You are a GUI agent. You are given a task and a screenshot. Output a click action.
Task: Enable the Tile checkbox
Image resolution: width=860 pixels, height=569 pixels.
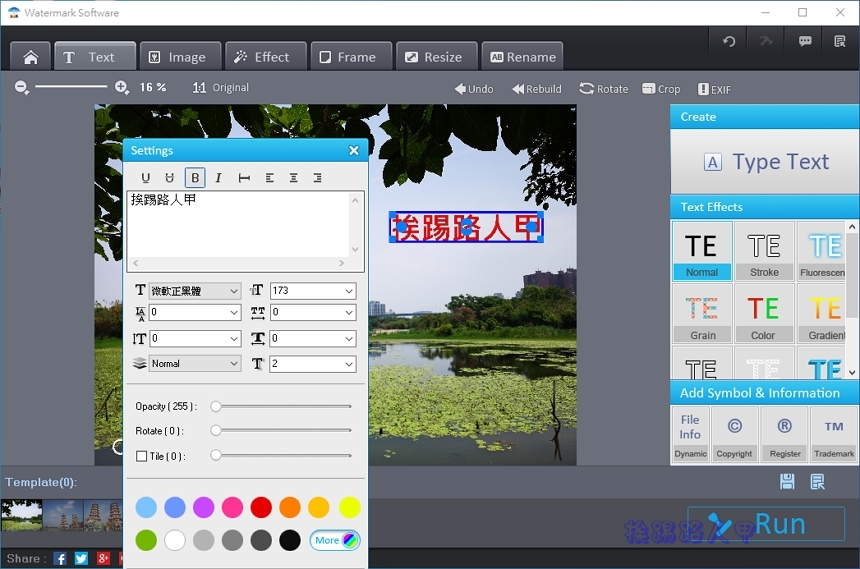click(142, 456)
